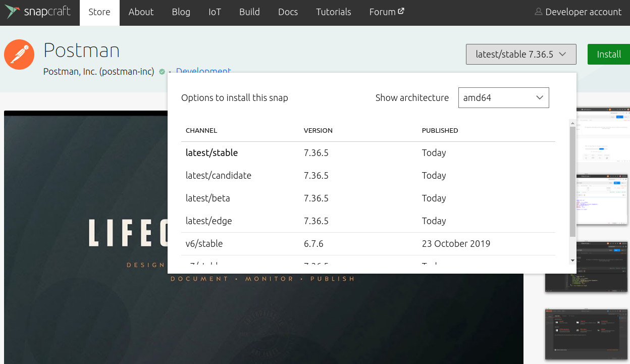Click the scrollbar up arrow in channel list

(x=572, y=123)
